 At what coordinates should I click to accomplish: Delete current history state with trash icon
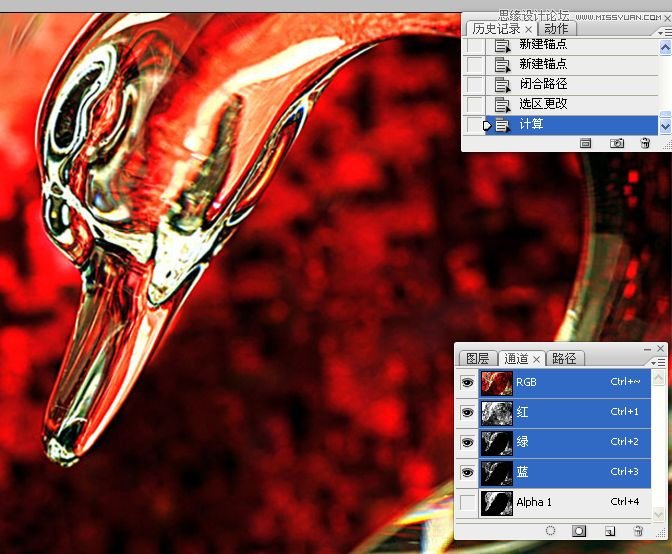tap(645, 144)
